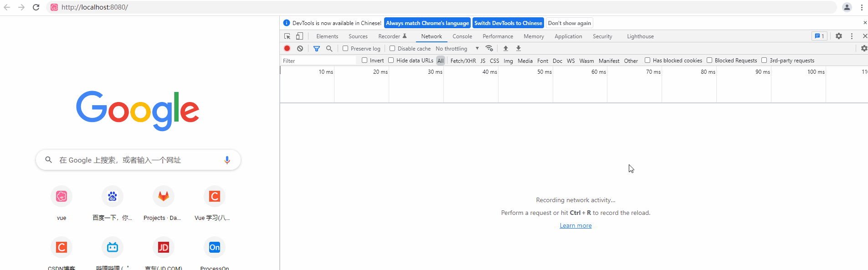Screen dimensions: 868x270
Task: Click the localhost:8080 address bar
Action: coord(442,7)
